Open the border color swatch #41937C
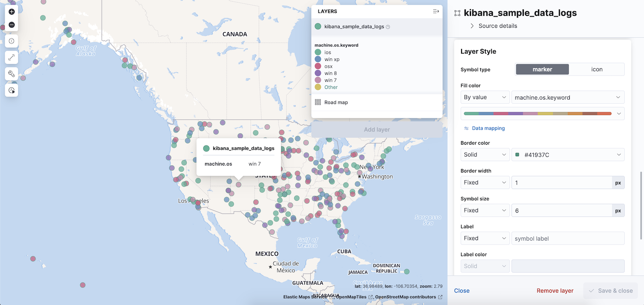This screenshot has width=644, height=305. point(568,154)
